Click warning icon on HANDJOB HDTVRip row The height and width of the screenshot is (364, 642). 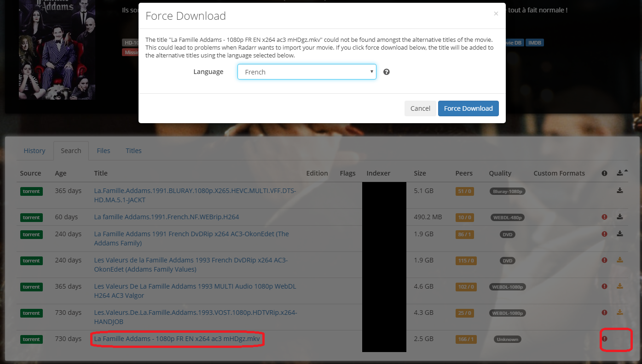[x=605, y=313]
